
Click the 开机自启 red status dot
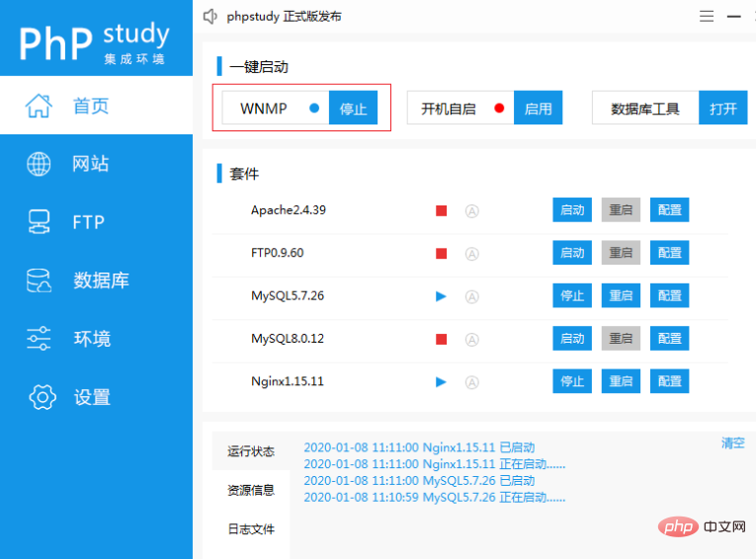499,108
